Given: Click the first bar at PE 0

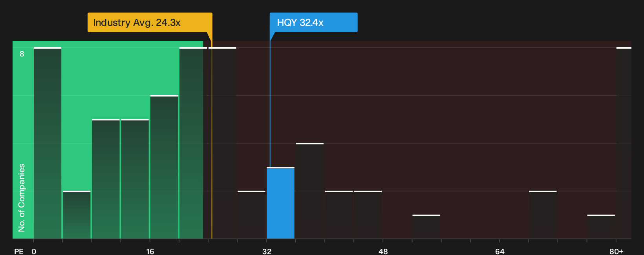Looking at the screenshot, I should point(48,143).
